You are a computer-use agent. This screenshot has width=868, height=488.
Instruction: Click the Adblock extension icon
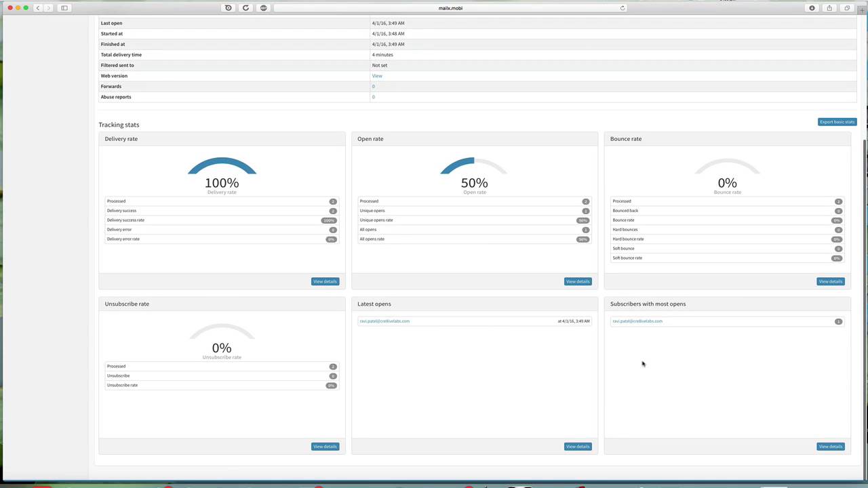(x=263, y=8)
